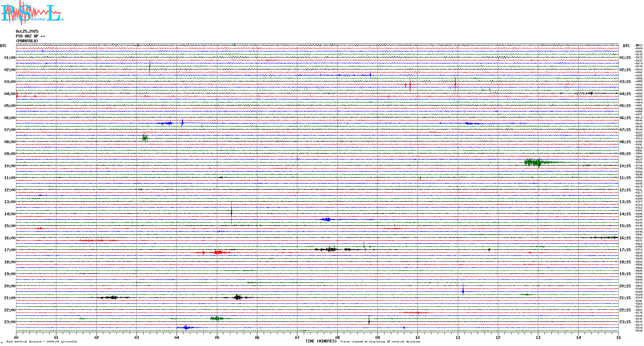Screen dimensions: 644x346
Task: Click the PSL seismology lab logo
Action: [x=32, y=13]
